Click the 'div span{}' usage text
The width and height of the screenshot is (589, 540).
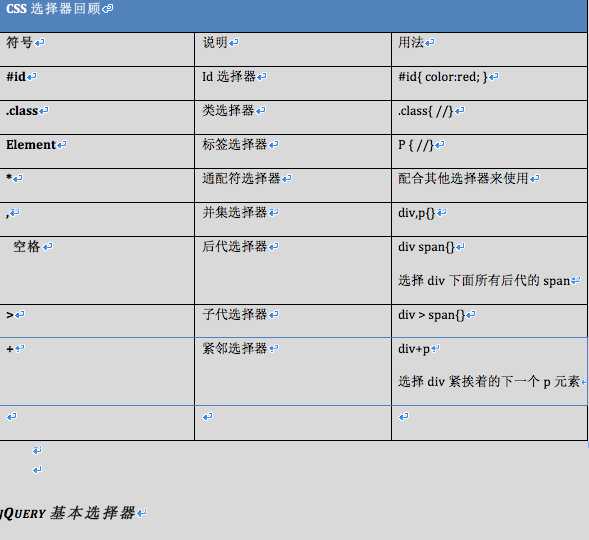[426, 247]
